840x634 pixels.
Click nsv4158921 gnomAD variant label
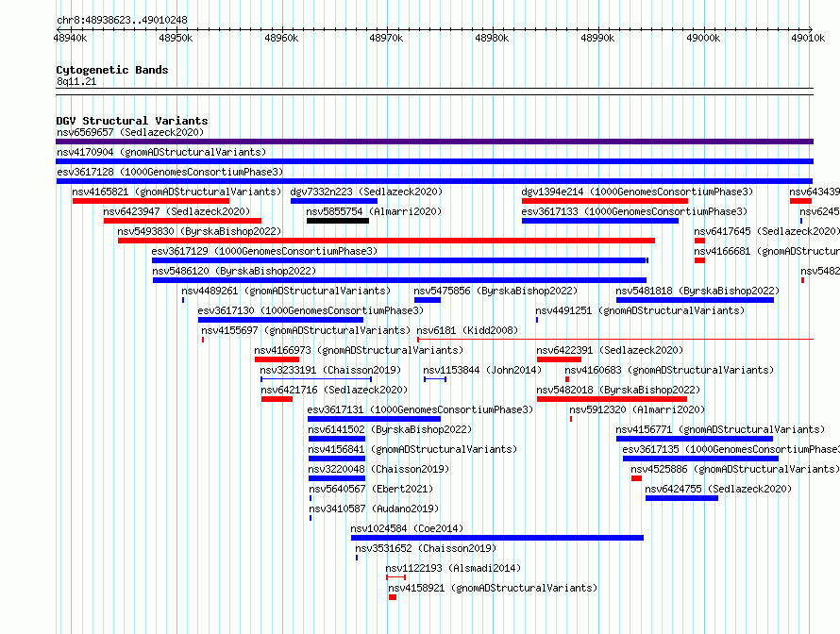pyautogui.click(x=493, y=588)
